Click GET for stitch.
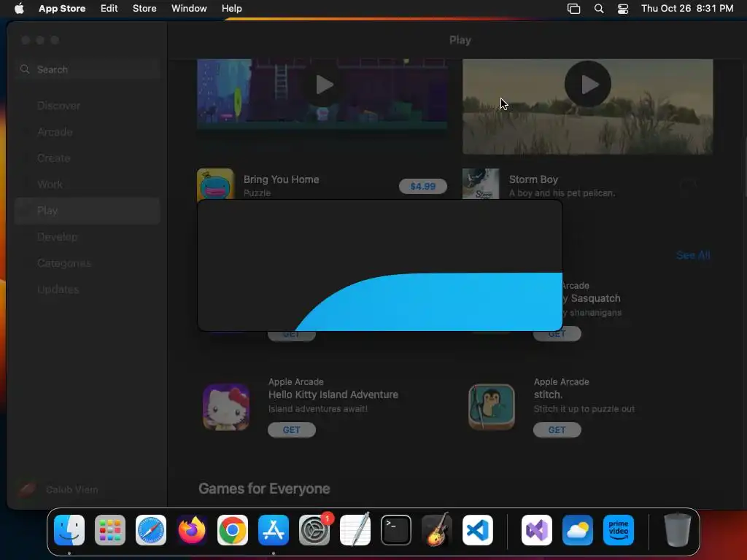This screenshot has width=747, height=560. point(557,430)
